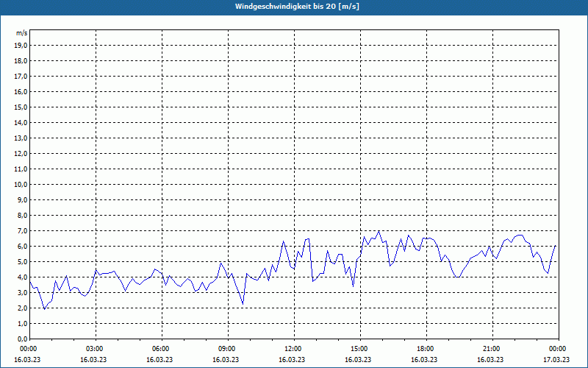This screenshot has width=588, height=368.
Task: Click the '4,0' y-axis label
Action: tap(23, 277)
